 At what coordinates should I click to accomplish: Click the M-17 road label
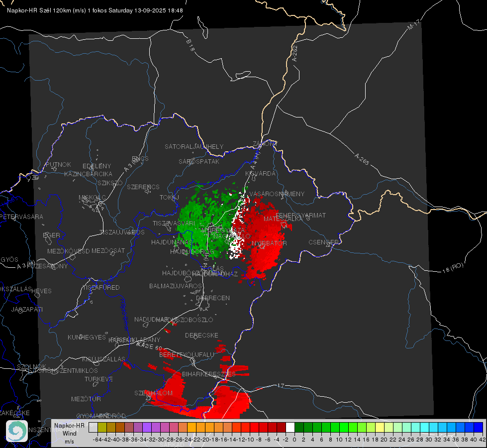[413, 24]
